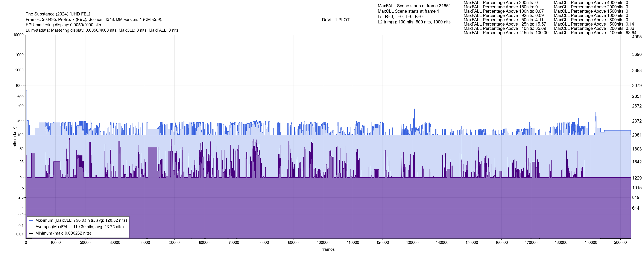Click the 100000 tick on frames axis
Image resolution: width=644 pixels, height=258 pixels.
[323, 243]
